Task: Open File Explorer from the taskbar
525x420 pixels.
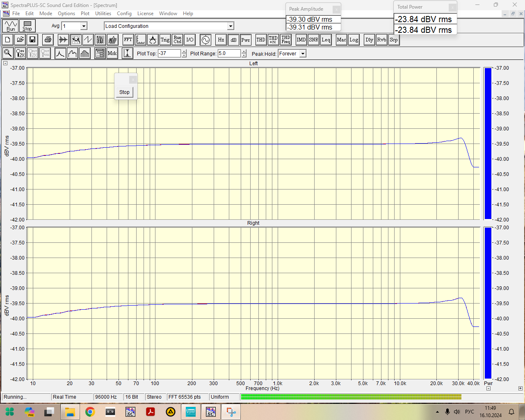Action: coord(70,412)
